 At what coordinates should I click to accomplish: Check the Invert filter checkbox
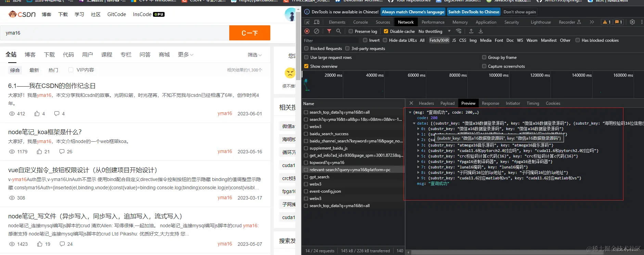point(365,40)
